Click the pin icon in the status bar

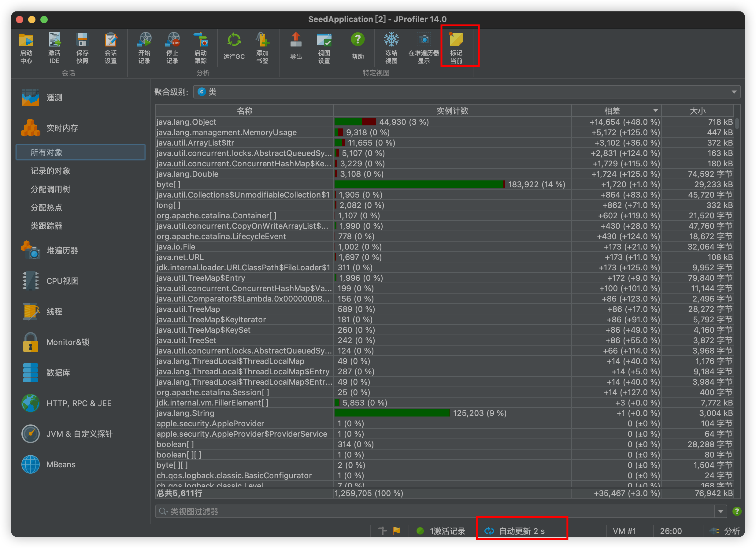[x=383, y=530]
